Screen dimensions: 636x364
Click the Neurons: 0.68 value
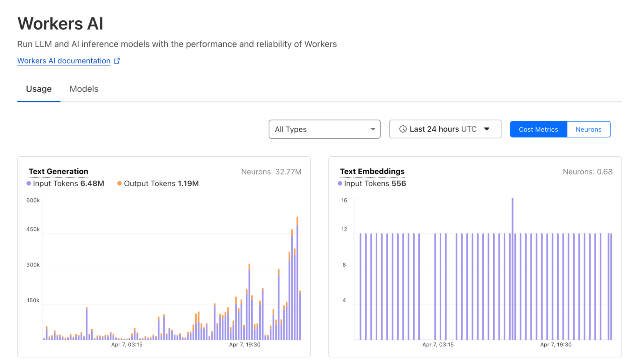[587, 172]
